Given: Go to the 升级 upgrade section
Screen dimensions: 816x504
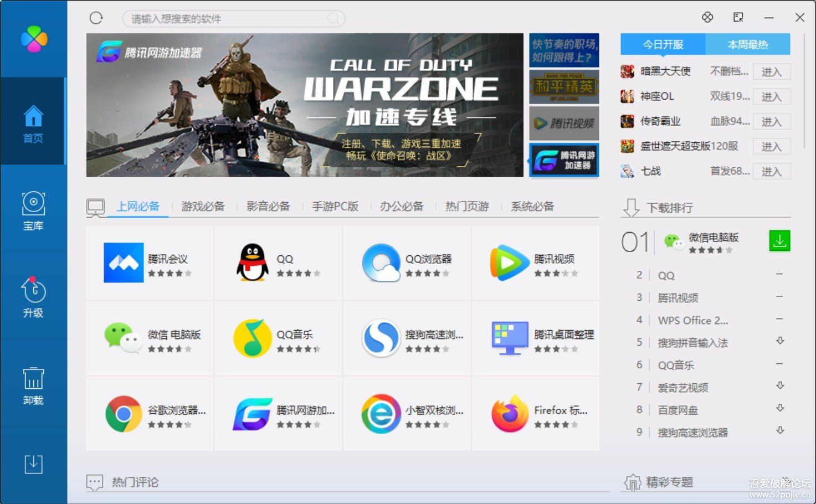Looking at the screenshot, I should pos(33,297).
